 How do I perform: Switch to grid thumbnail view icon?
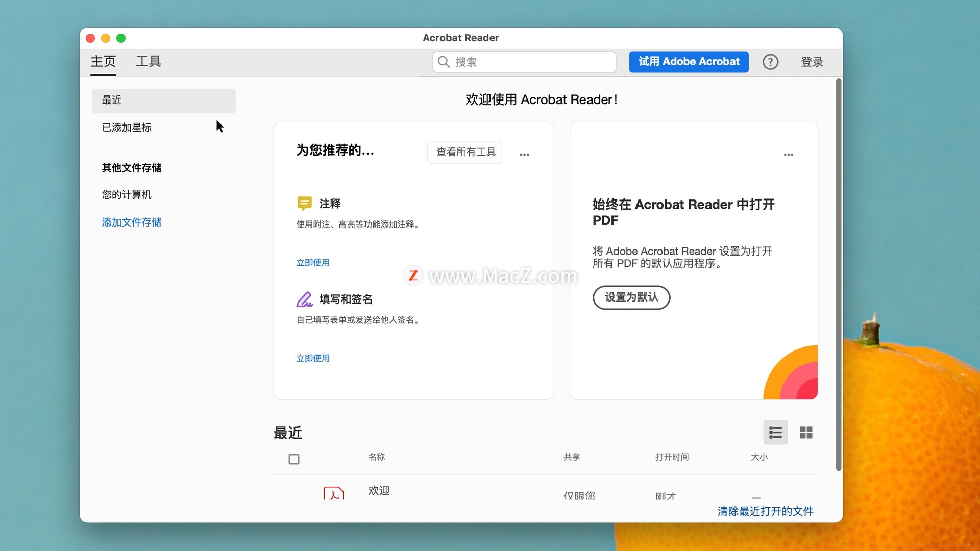(806, 433)
